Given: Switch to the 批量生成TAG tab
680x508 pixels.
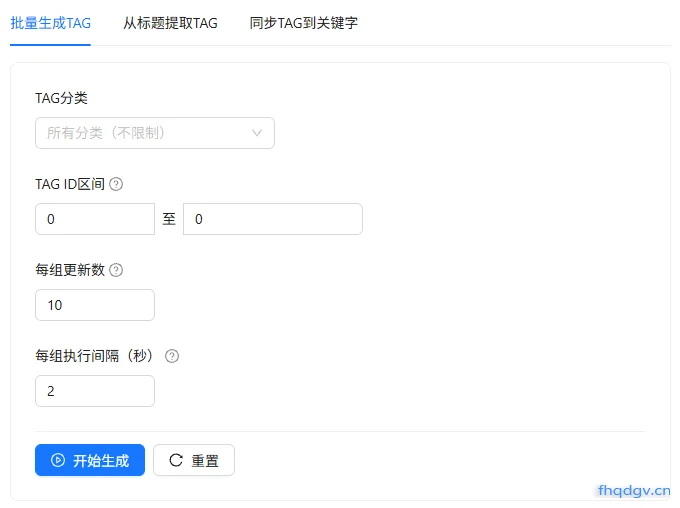Looking at the screenshot, I should [50, 23].
